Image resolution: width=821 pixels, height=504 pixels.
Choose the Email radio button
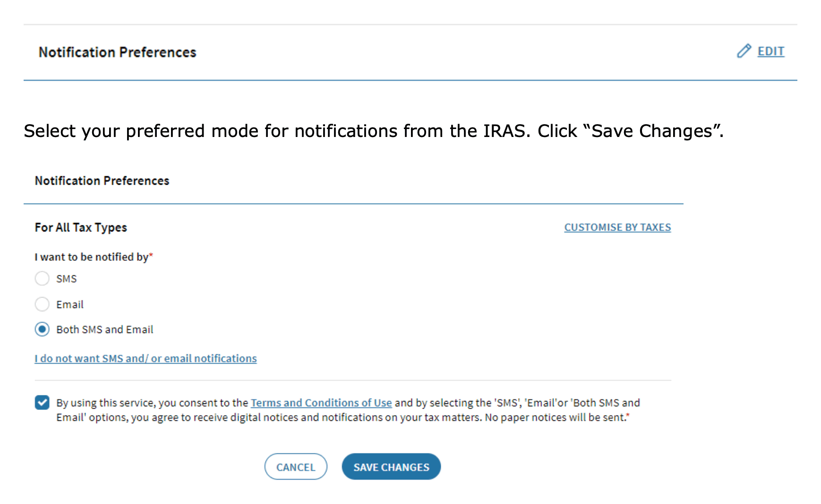[x=42, y=304]
